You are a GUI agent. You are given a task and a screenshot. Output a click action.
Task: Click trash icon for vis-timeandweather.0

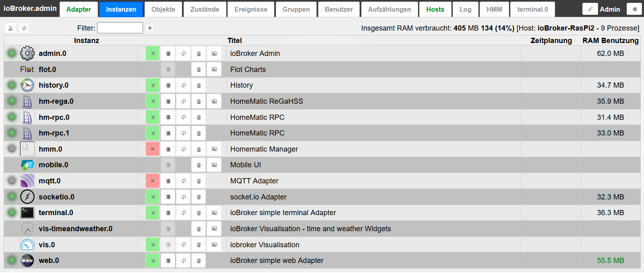pyautogui.click(x=199, y=229)
